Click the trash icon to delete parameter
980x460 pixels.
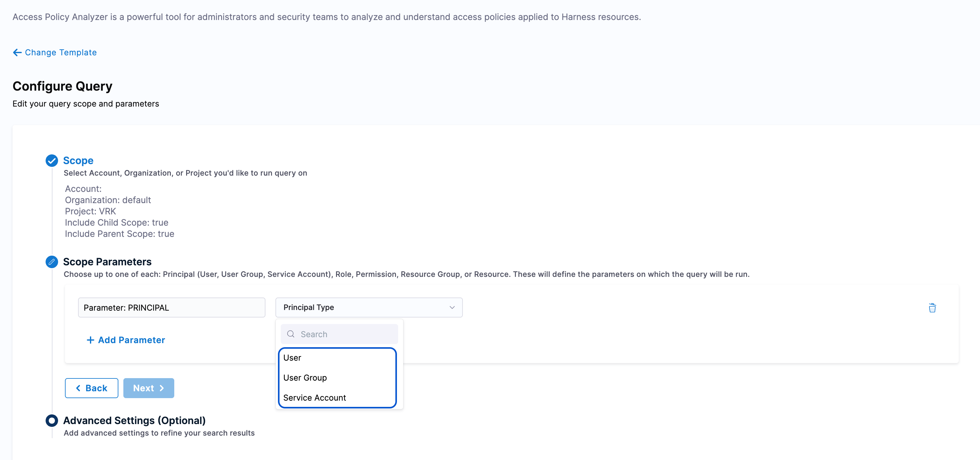[x=932, y=308]
